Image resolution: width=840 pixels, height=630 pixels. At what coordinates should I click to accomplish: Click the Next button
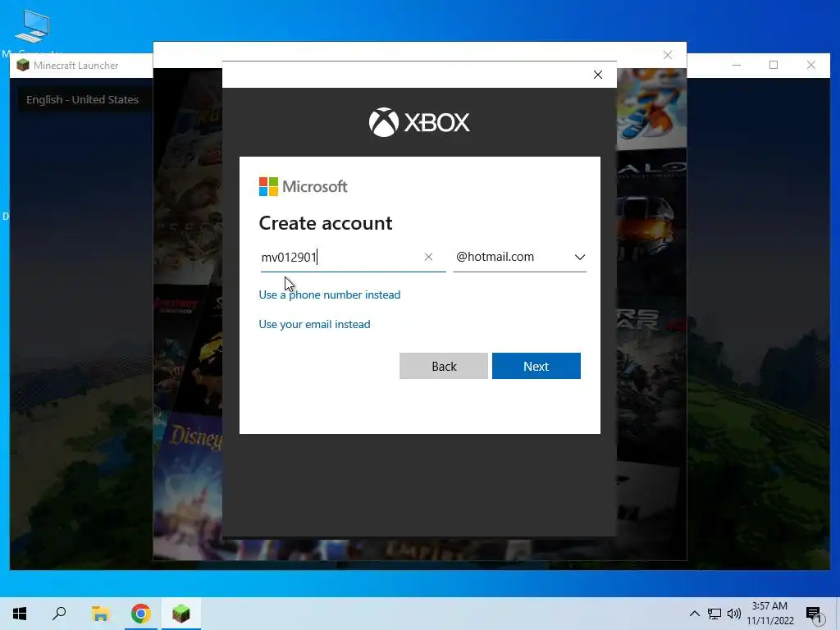click(536, 366)
